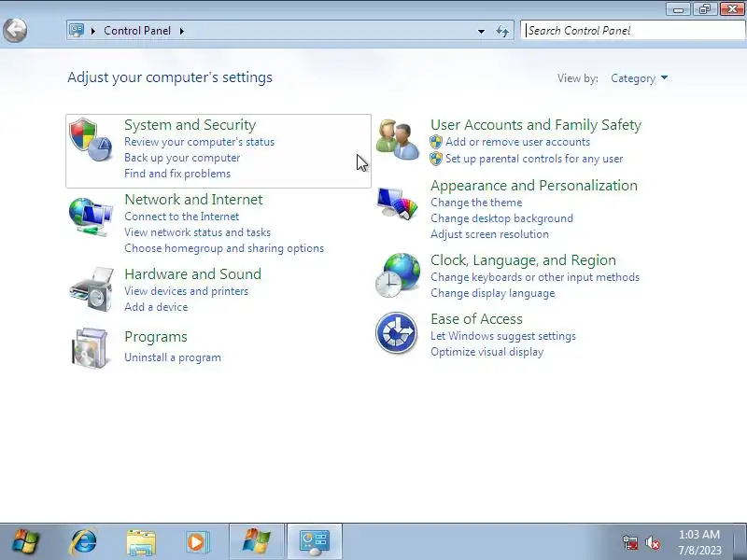Select Change display language
The width and height of the screenshot is (747, 560).
493,293
